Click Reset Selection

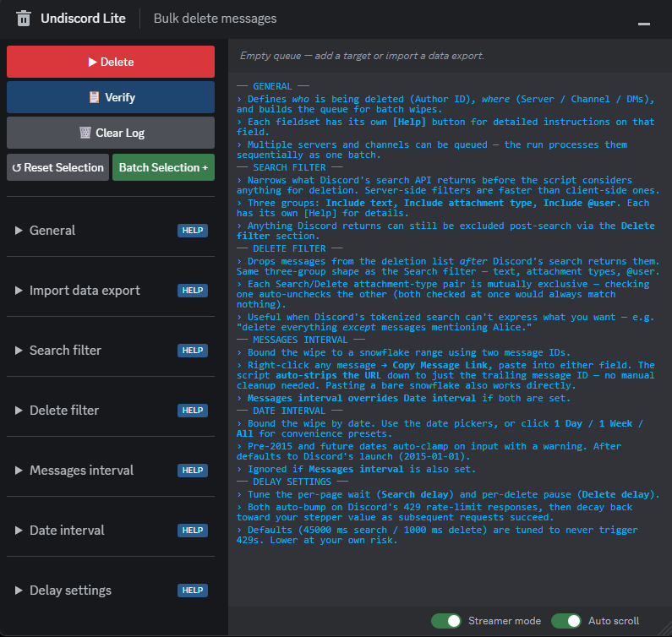point(57,167)
